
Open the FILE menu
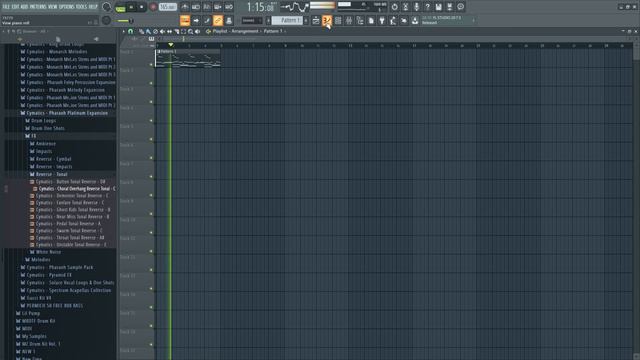[x=6, y=7]
